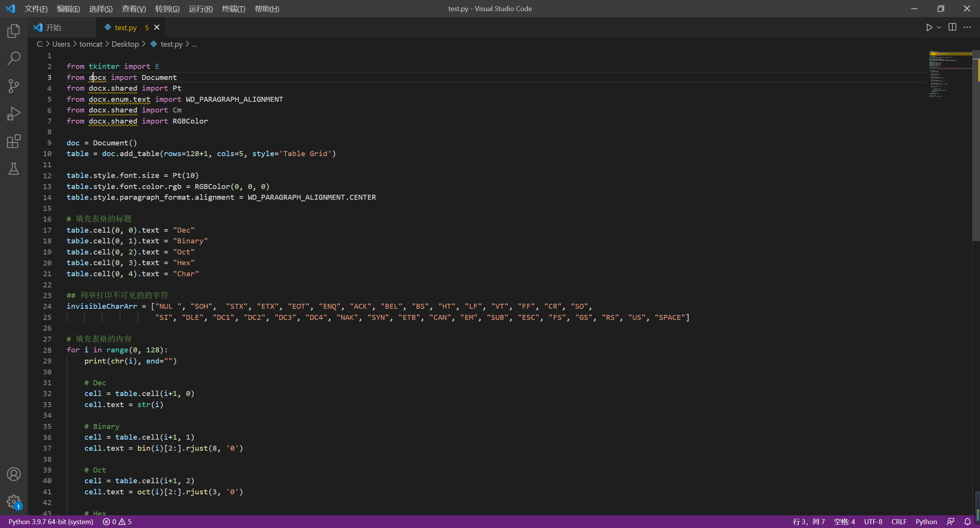
Task: Open the Testing flask icon
Action: (x=14, y=169)
